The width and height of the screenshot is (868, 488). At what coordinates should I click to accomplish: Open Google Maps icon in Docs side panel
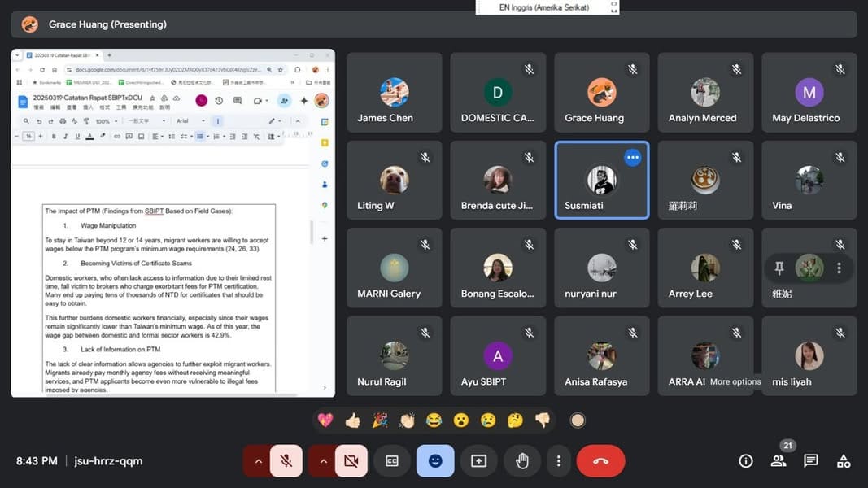(x=325, y=205)
